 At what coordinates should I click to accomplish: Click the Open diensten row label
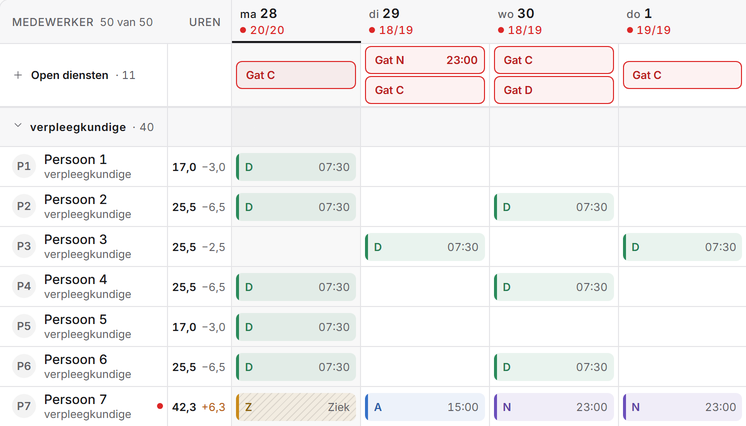click(x=69, y=75)
